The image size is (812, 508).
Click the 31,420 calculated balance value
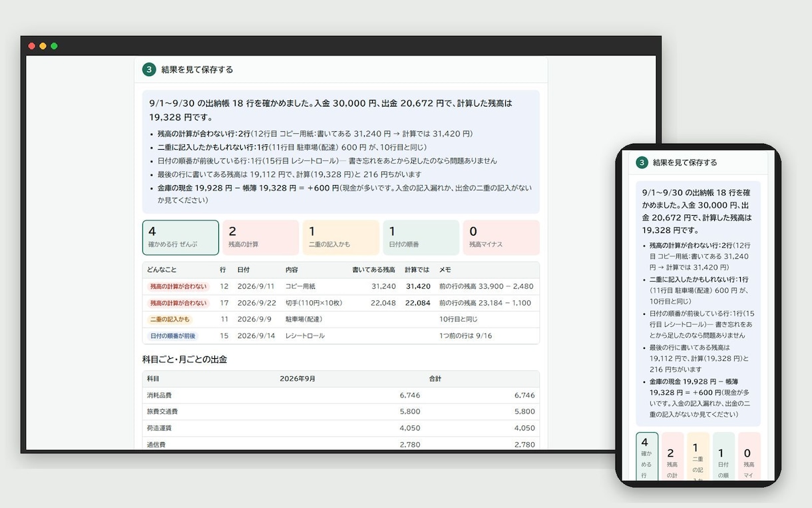[x=418, y=286]
